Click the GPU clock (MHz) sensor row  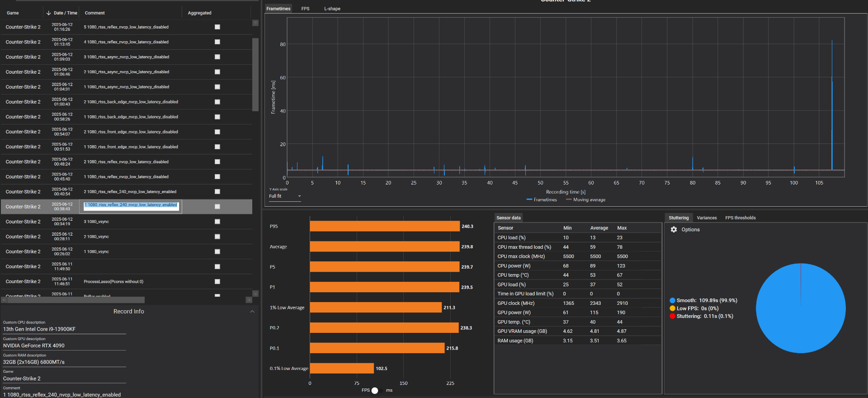point(577,303)
